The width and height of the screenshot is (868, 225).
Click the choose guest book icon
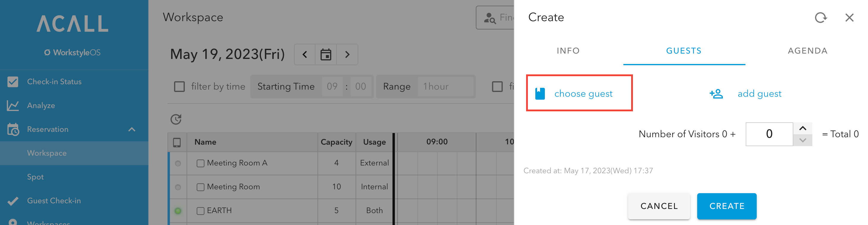540,94
